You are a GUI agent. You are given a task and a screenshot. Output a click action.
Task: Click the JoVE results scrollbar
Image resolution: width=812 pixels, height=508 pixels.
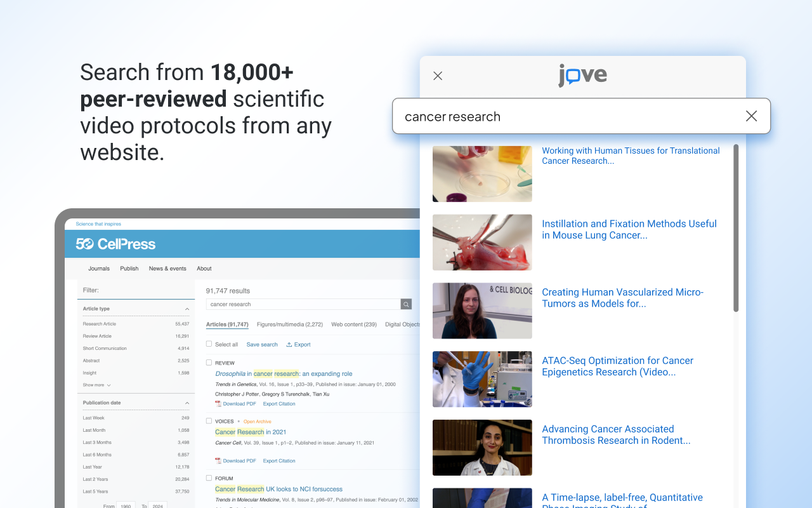(x=736, y=228)
